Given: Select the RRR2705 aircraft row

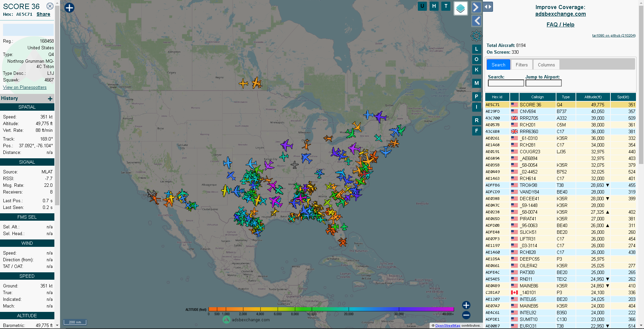Looking at the screenshot, I should pyautogui.click(x=560, y=118).
